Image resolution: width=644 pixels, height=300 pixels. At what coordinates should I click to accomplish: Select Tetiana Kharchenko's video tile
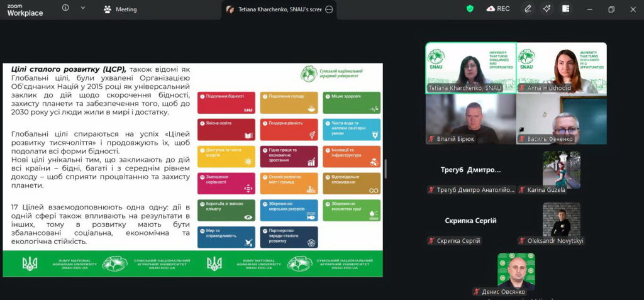(470, 68)
